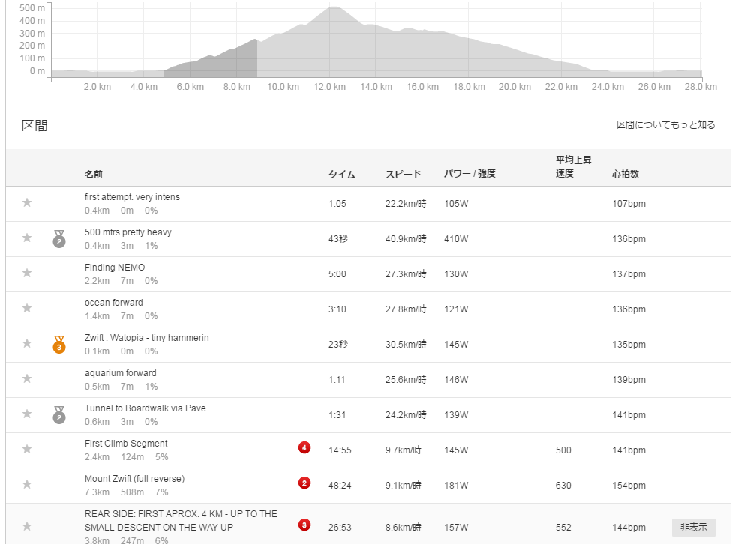Click the '名前' column header
Screen dimensions: 756x544
94,174
